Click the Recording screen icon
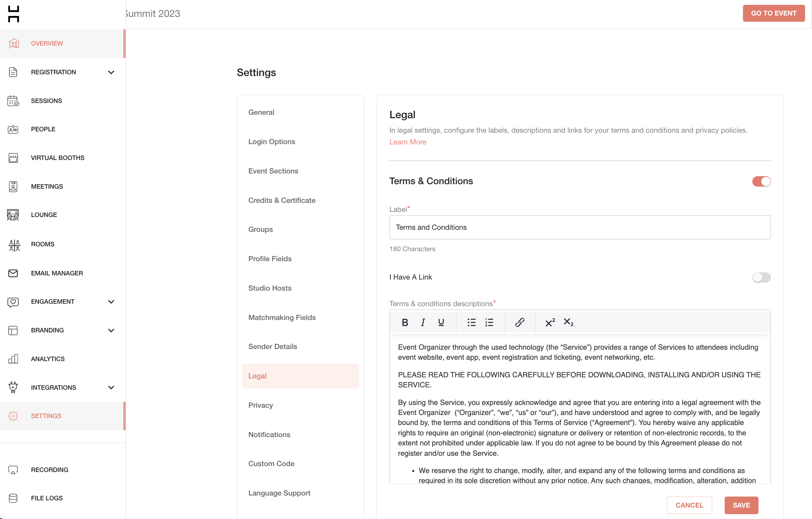 pyautogui.click(x=13, y=470)
